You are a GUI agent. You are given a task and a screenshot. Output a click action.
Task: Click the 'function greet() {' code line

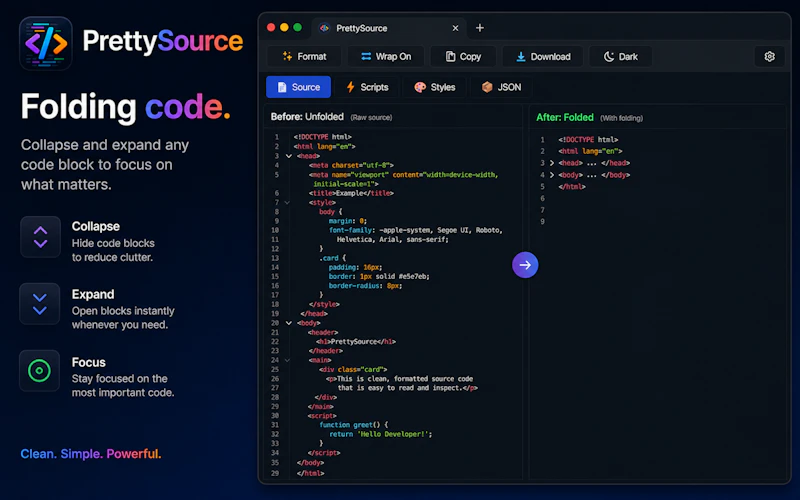click(x=354, y=424)
